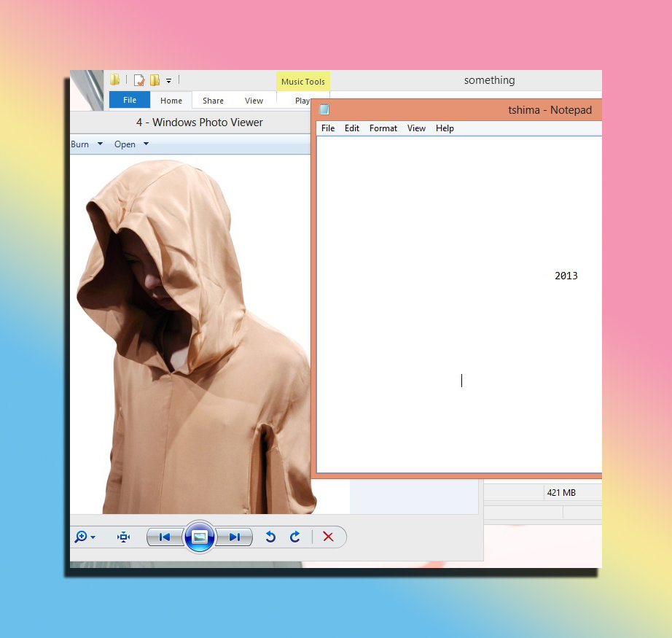Viewport: 672px width, 638px height.
Task: Rotate the photo clockwise
Action: pos(295,537)
